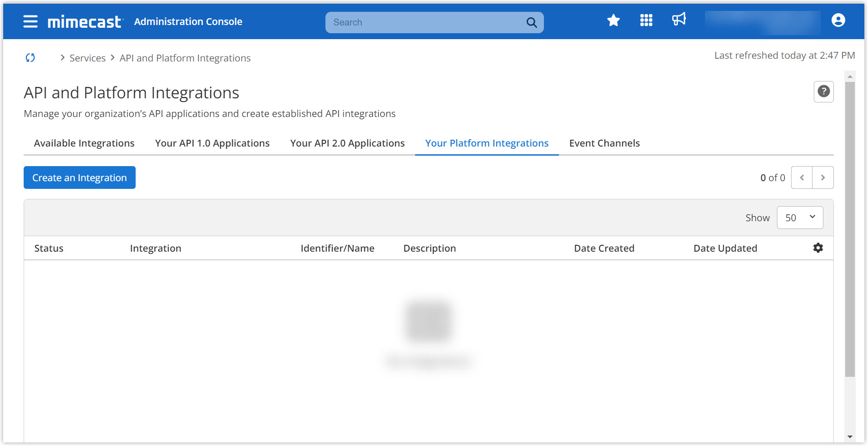Click the announcements megaphone icon
The image size is (868, 446).
point(679,20)
